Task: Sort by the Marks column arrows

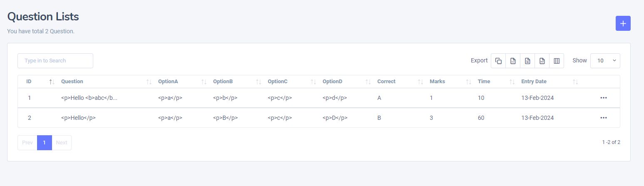Action: point(468,82)
